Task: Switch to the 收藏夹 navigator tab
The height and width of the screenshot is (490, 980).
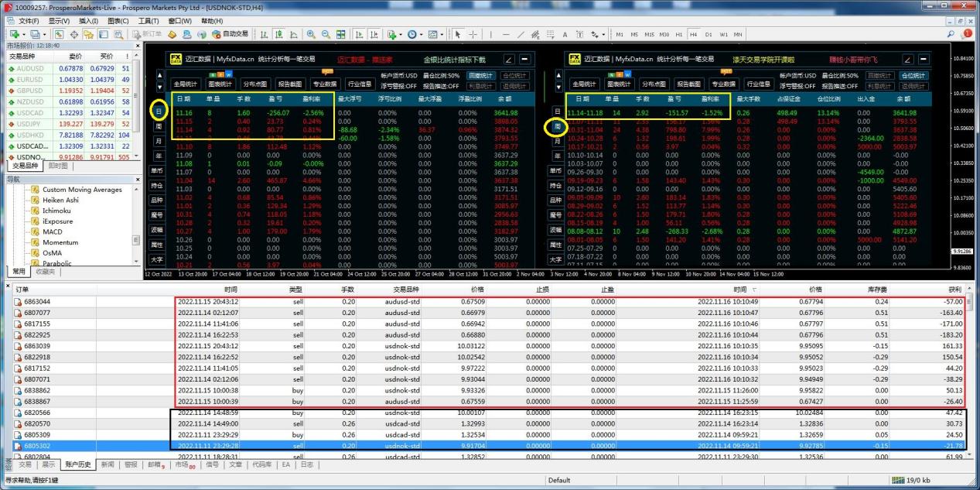Action: [45, 272]
